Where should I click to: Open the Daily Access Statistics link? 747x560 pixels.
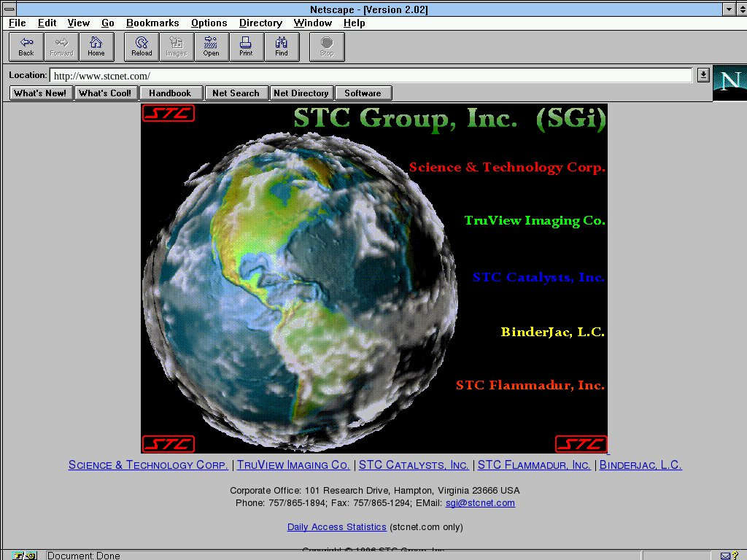point(336,527)
